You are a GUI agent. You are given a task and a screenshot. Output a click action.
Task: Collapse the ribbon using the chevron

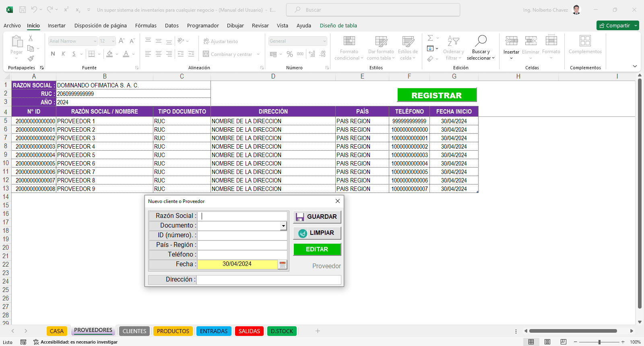coord(635,66)
